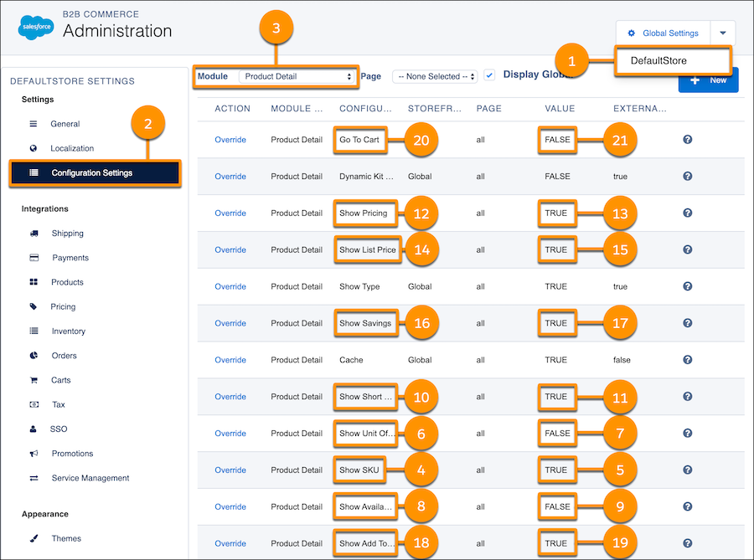Click the FALSE value in Go To Cart row
The height and width of the screenshot is (560, 754).
click(x=557, y=140)
